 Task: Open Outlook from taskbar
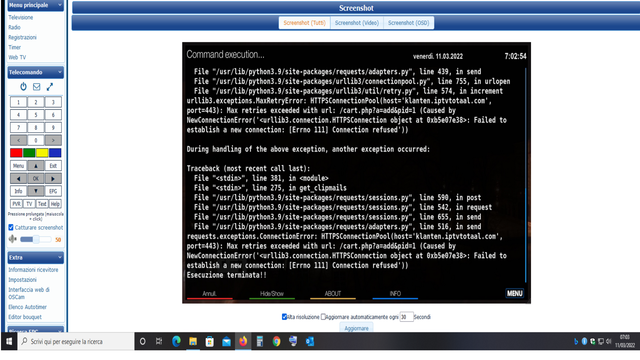click(310, 342)
